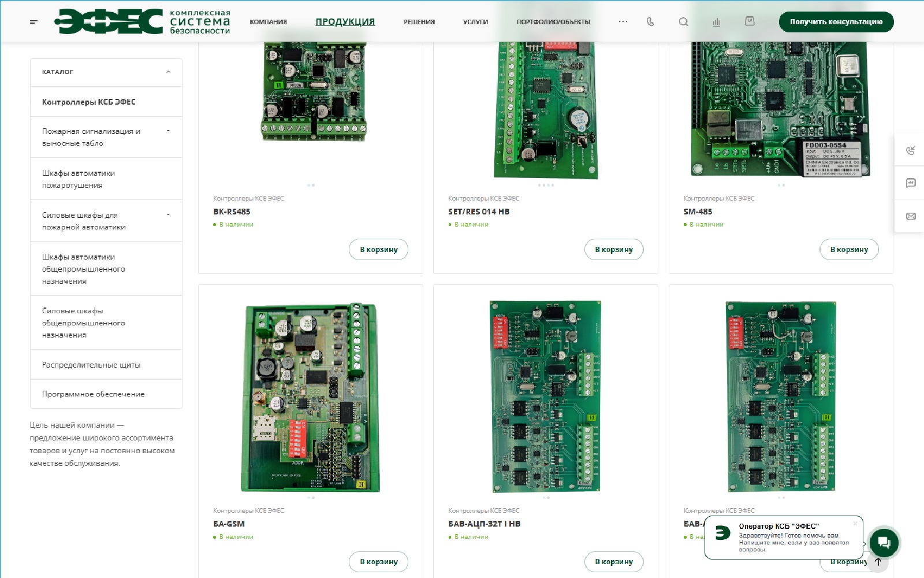Open the ПОРТФОЛИО/ОБЪЕКТЫ menu item

tap(553, 22)
